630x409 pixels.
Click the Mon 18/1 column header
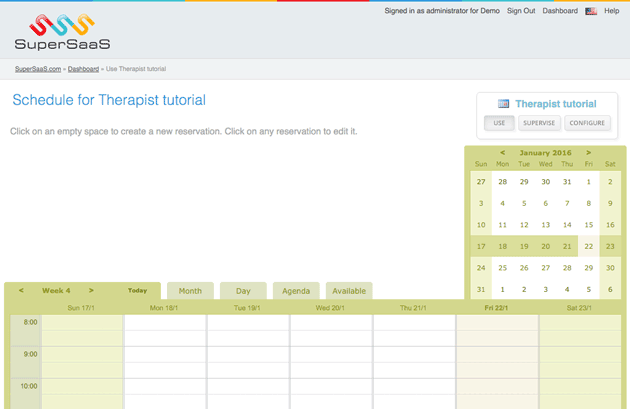click(x=164, y=308)
